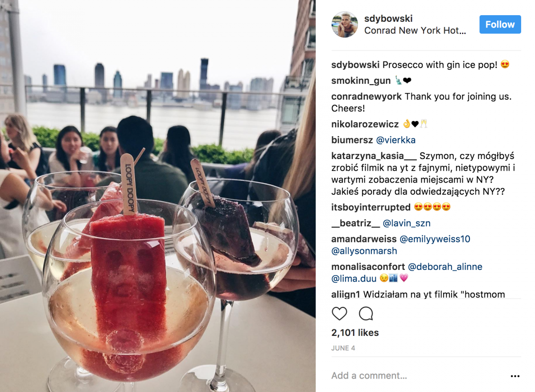Image resolution: width=535 pixels, height=392 pixels.
Task: Open the nikolarozewicz commenter profile
Action: coord(365,124)
